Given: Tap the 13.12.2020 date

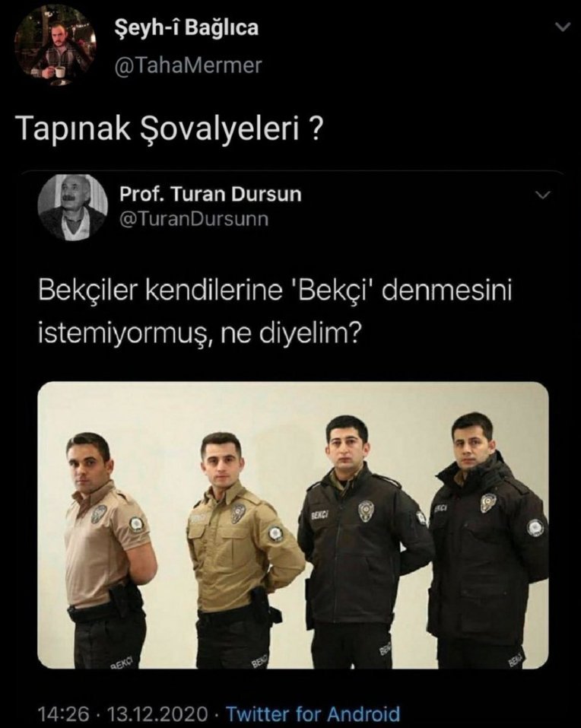Looking at the screenshot, I should (x=157, y=713).
